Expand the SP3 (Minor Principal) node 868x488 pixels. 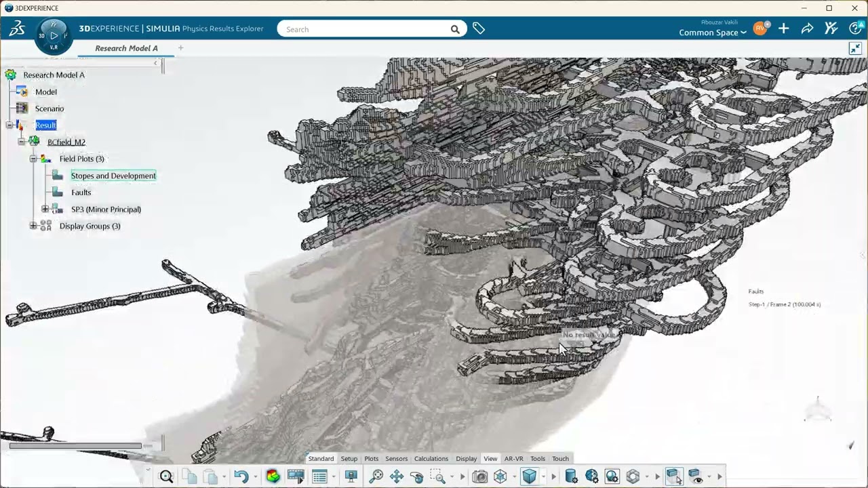pyautogui.click(x=45, y=209)
